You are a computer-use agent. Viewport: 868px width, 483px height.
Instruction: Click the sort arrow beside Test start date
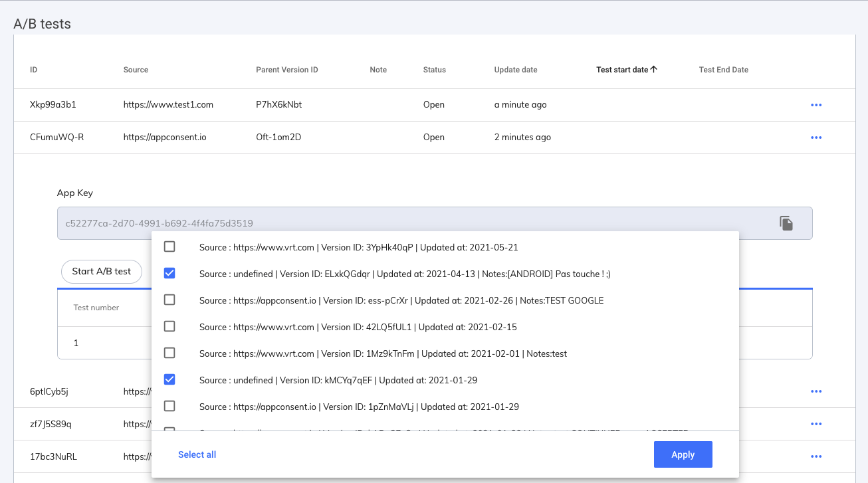pos(654,70)
